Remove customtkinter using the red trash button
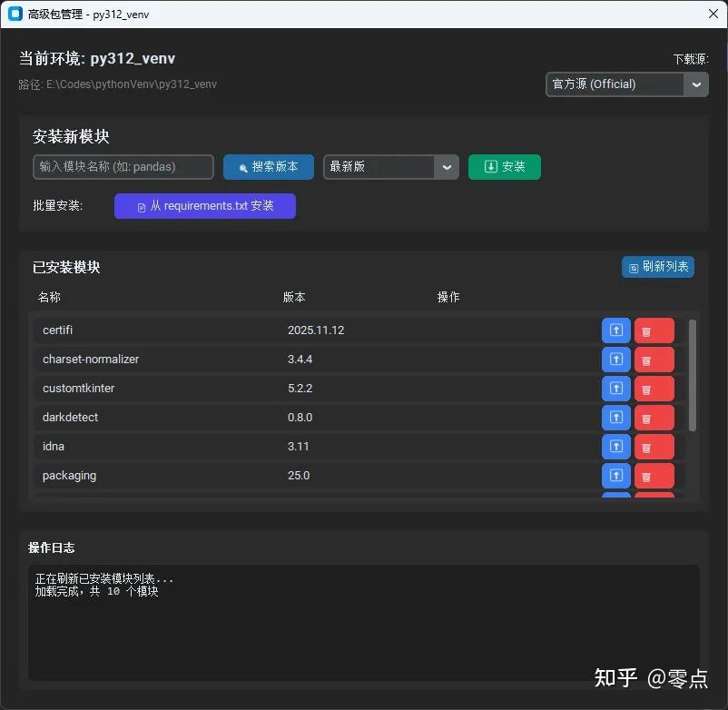Image resolution: width=728 pixels, height=710 pixels. tap(654, 390)
